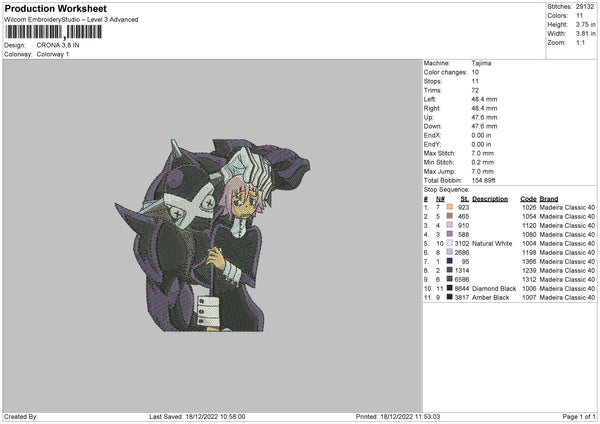Click the Brand column header

click(549, 199)
